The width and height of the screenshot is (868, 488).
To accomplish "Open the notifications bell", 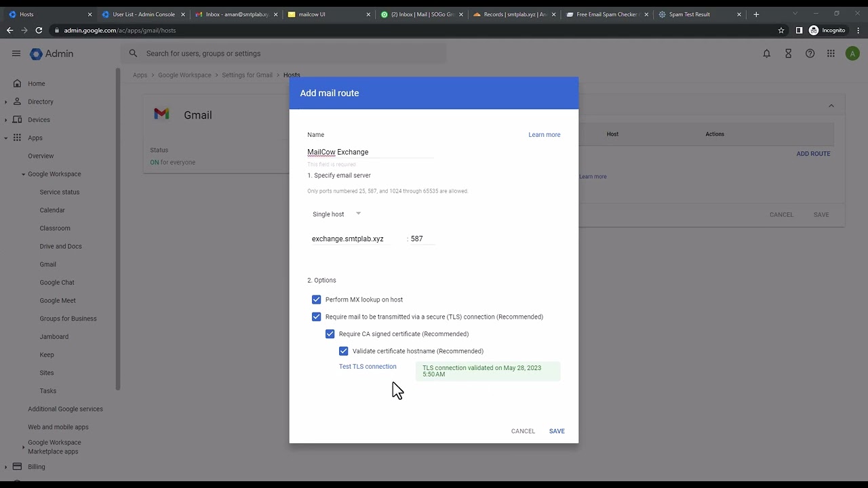I will click(x=767, y=54).
